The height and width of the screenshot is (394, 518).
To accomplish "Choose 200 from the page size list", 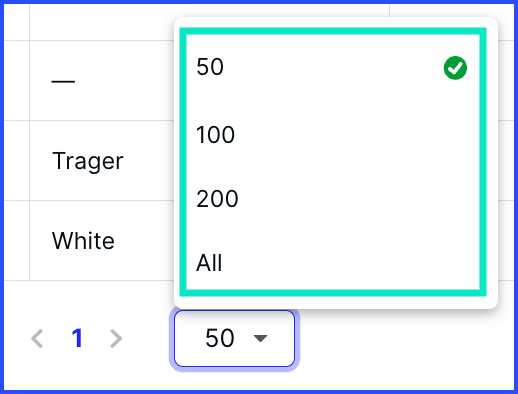I will (x=333, y=199).
